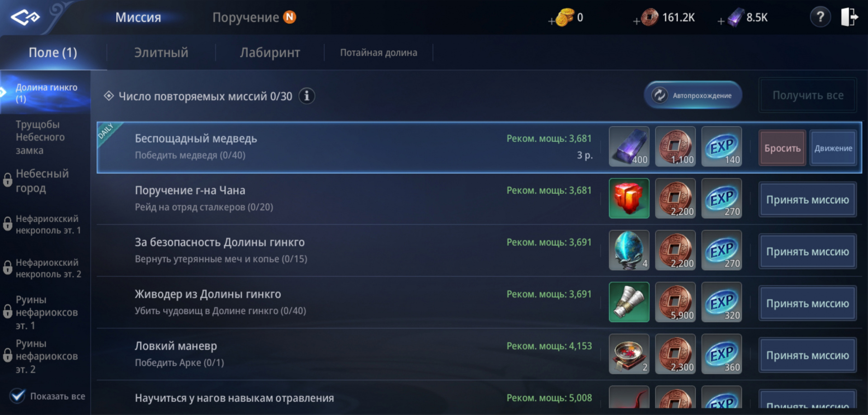
Task: Click the purple crystal currency icon showing 8.5K
Action: click(x=736, y=18)
